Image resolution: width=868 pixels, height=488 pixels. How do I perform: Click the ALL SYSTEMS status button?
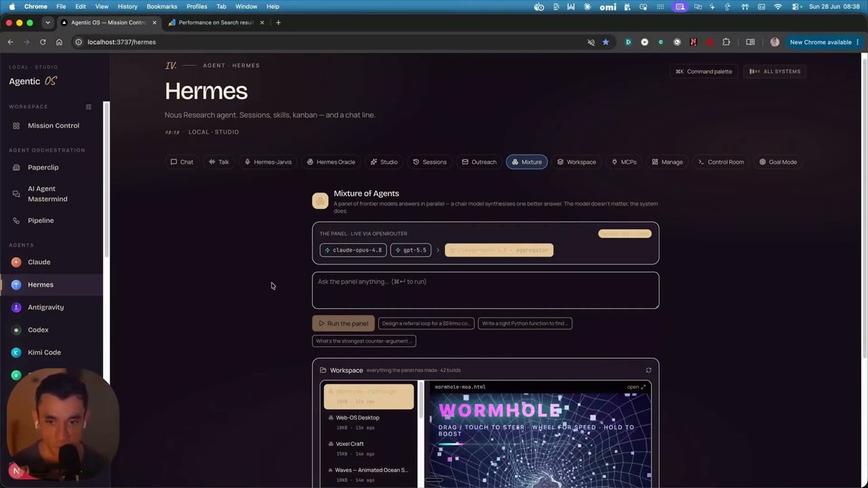(x=774, y=71)
